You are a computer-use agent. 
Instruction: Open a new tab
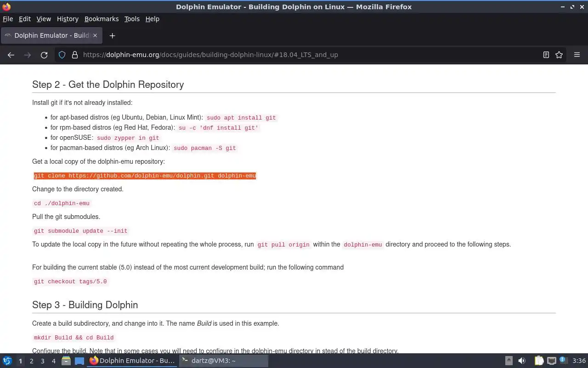tap(112, 35)
